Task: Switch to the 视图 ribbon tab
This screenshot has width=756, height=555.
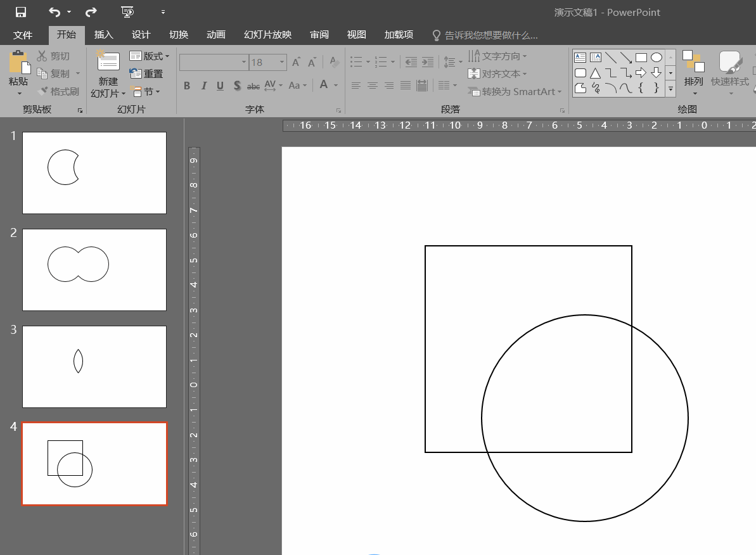Action: pyautogui.click(x=356, y=35)
